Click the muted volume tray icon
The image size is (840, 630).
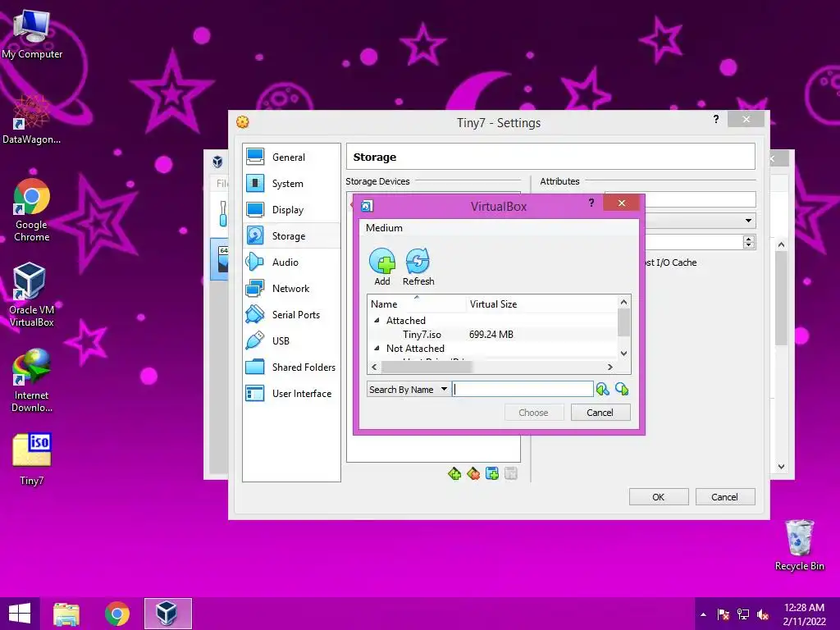763,614
